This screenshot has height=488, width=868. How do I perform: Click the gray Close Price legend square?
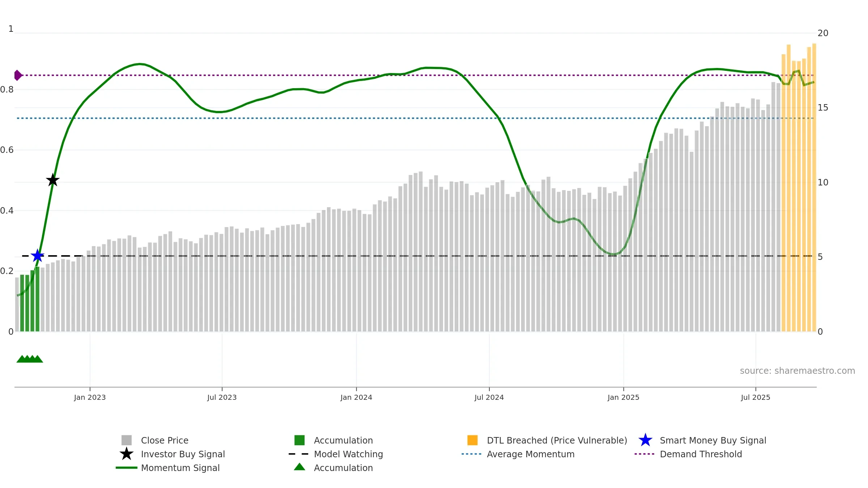pos(127,440)
